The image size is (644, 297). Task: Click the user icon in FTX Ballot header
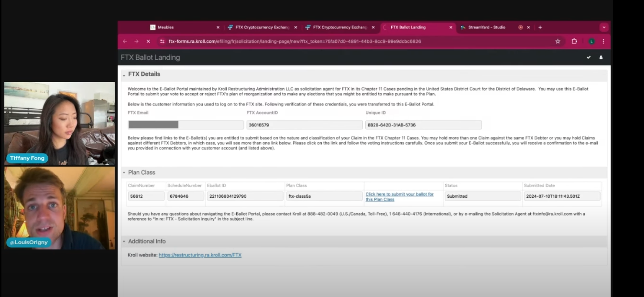601,57
